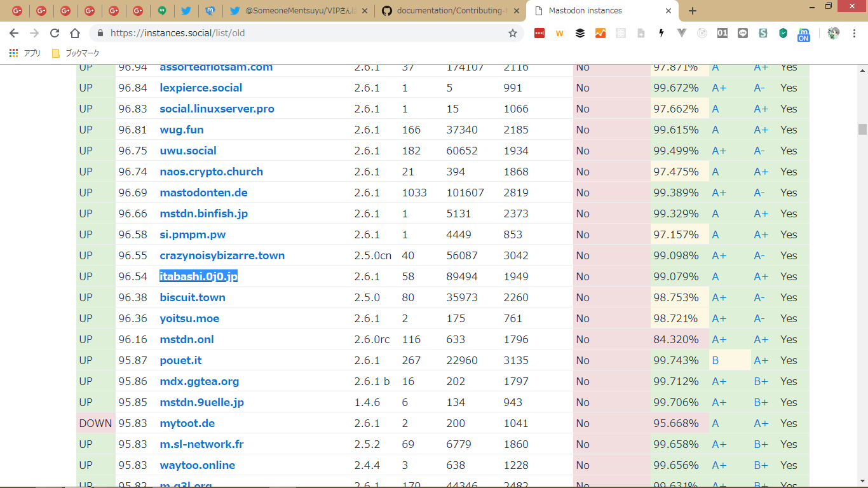Open the crazynoisybizarre.town link
This screenshot has height=488, width=868.
click(x=222, y=255)
